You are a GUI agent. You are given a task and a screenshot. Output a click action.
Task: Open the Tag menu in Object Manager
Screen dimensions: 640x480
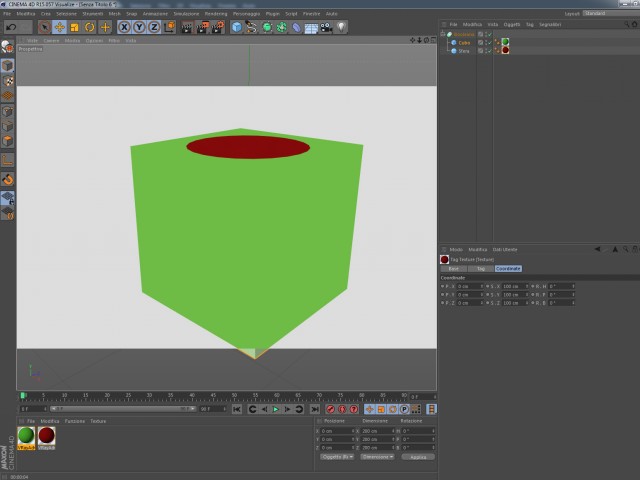click(529, 24)
